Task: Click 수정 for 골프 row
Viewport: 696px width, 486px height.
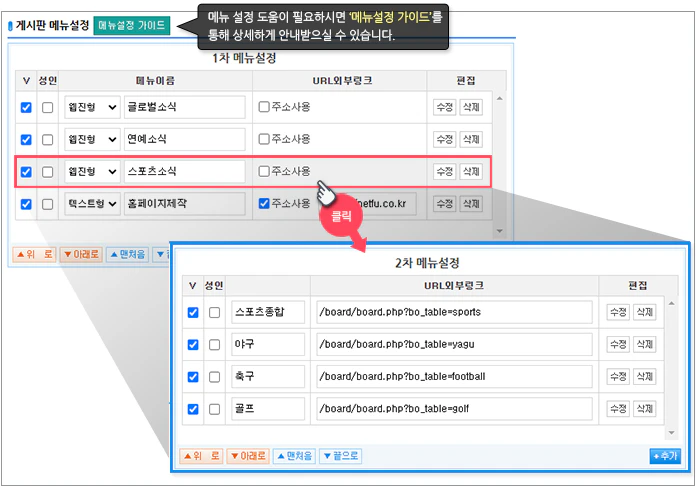Action: point(618,408)
